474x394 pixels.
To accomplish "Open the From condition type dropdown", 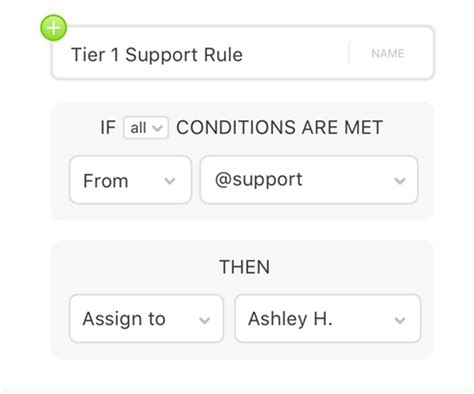I will pyautogui.click(x=130, y=180).
